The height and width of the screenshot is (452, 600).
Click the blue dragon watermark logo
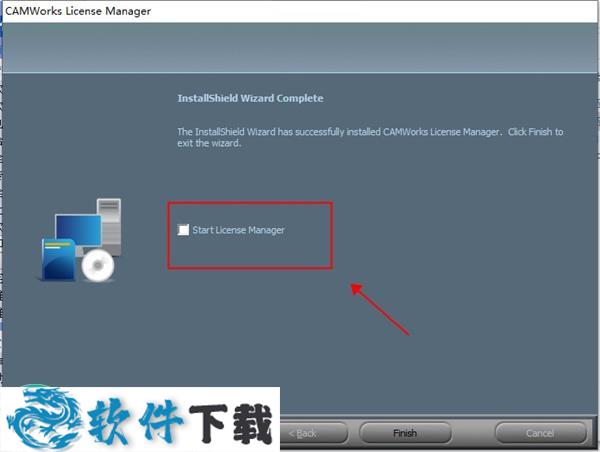pyautogui.click(x=44, y=418)
